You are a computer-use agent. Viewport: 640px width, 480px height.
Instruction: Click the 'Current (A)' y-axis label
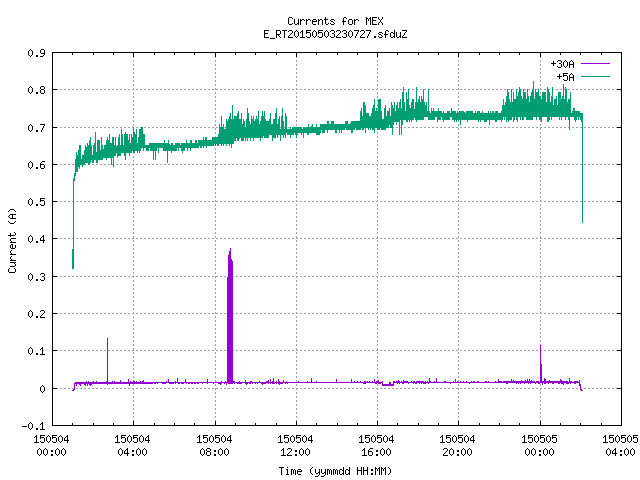pos(12,240)
